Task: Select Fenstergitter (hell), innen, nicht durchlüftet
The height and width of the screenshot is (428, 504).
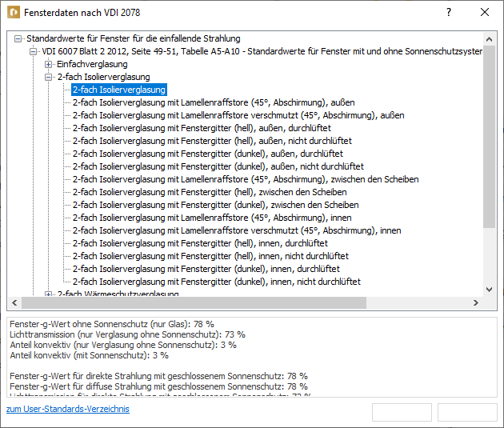Action: click(210, 256)
